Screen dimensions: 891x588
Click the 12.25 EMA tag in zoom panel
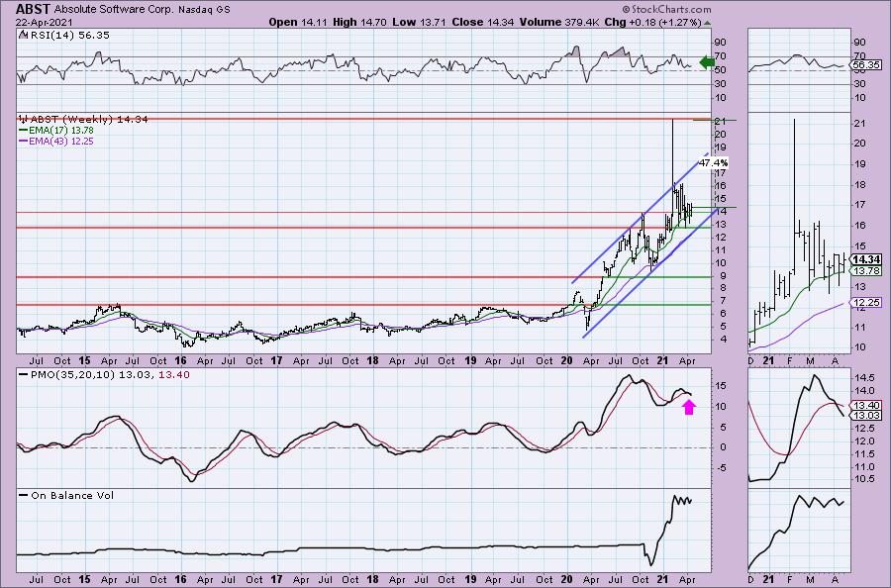(867, 303)
